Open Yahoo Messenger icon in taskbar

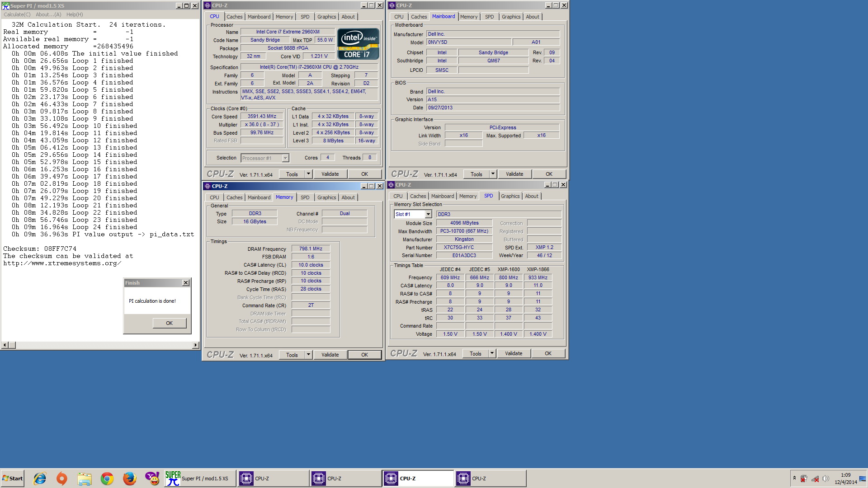pos(152,479)
